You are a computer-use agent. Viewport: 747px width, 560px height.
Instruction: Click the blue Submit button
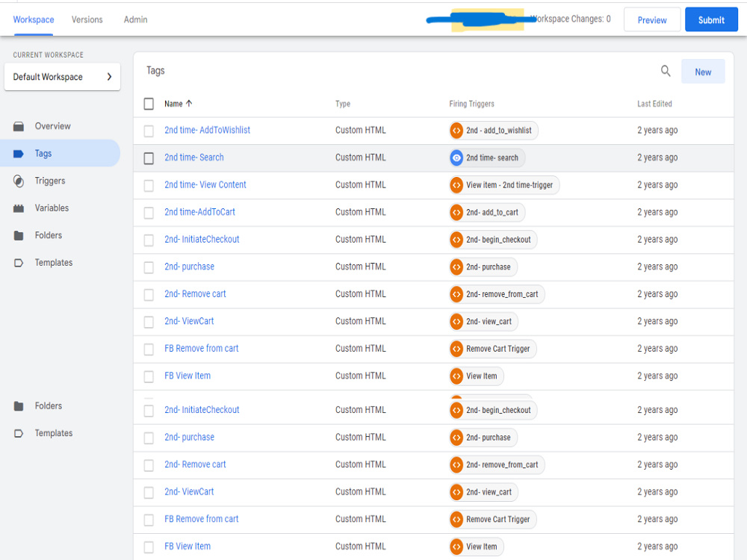point(711,20)
